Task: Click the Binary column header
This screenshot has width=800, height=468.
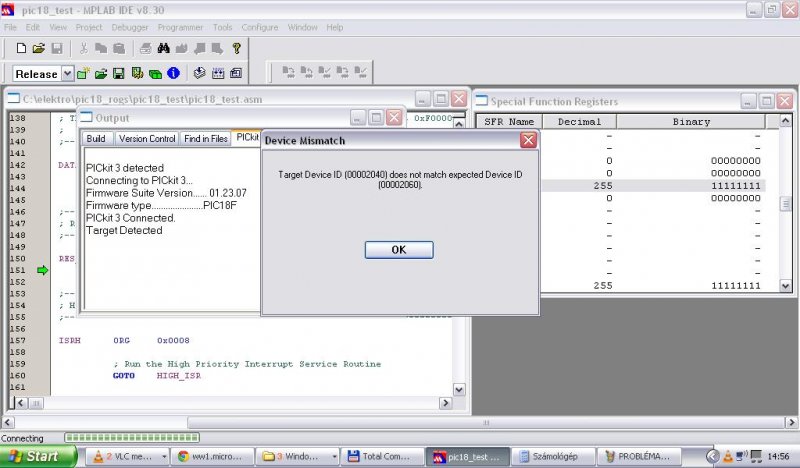Action: coord(691,122)
